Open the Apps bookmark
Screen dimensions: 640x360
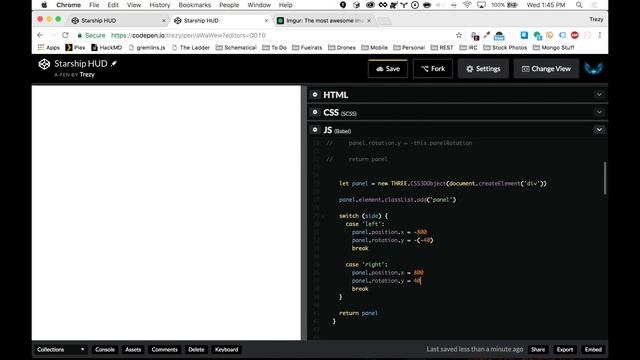49,47
